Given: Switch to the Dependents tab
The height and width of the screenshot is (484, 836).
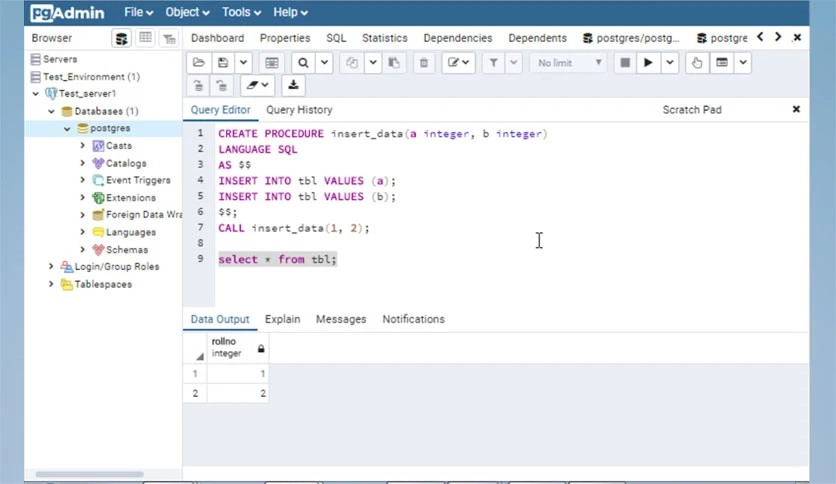Looking at the screenshot, I should 537,38.
